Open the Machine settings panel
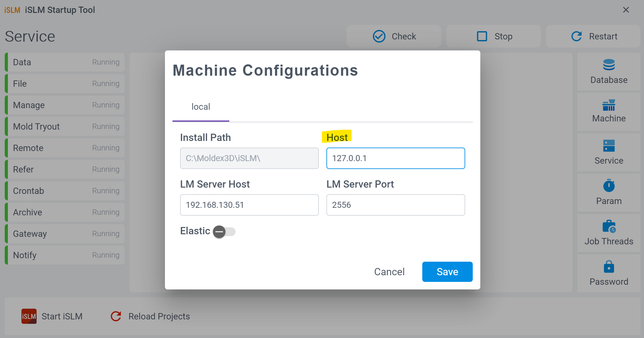The width and height of the screenshot is (644, 338). click(x=609, y=111)
